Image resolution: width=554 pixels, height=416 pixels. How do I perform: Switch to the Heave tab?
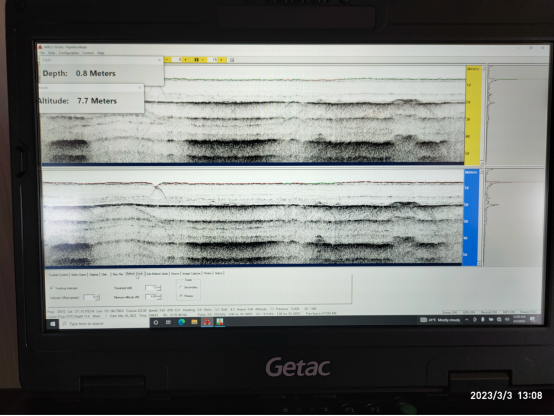coord(175,274)
